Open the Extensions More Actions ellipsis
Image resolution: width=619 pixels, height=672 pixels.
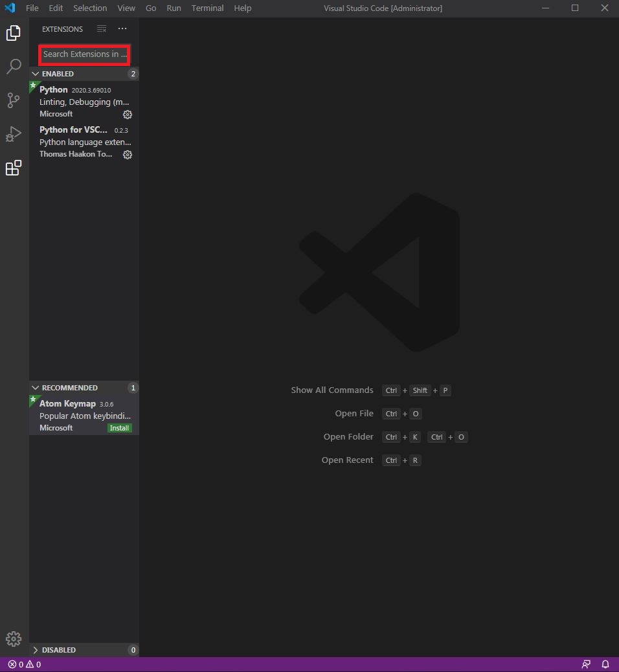pyautogui.click(x=122, y=28)
